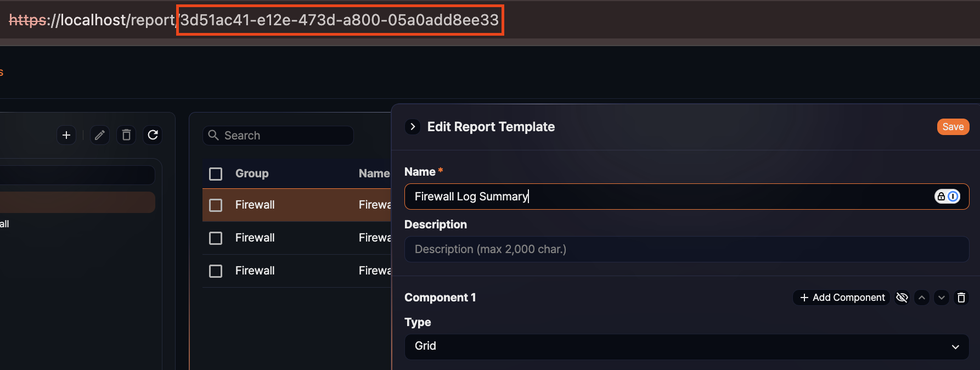Check the highlighted Firewall row checkbox
The image size is (980, 370).
pyautogui.click(x=216, y=205)
